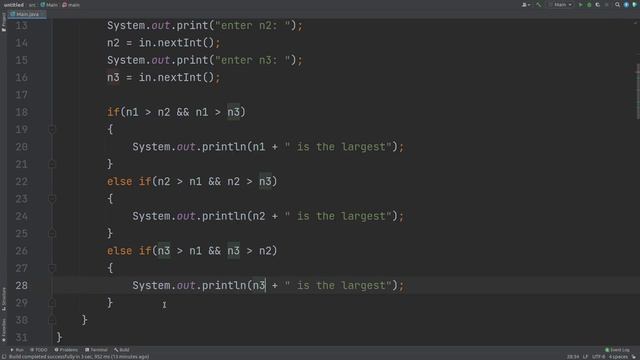Click the rightmost toolbar plugin icon
Viewport: 640px width, 360px height.
[634, 5]
